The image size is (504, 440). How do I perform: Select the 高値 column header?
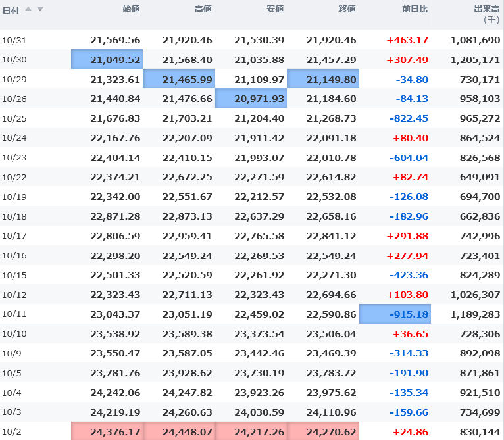[x=203, y=9]
